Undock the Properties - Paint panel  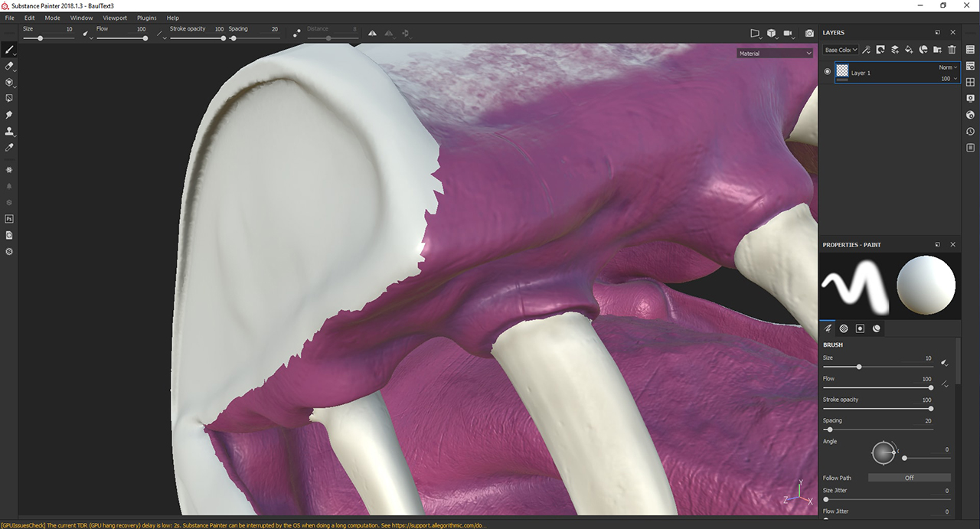click(938, 245)
